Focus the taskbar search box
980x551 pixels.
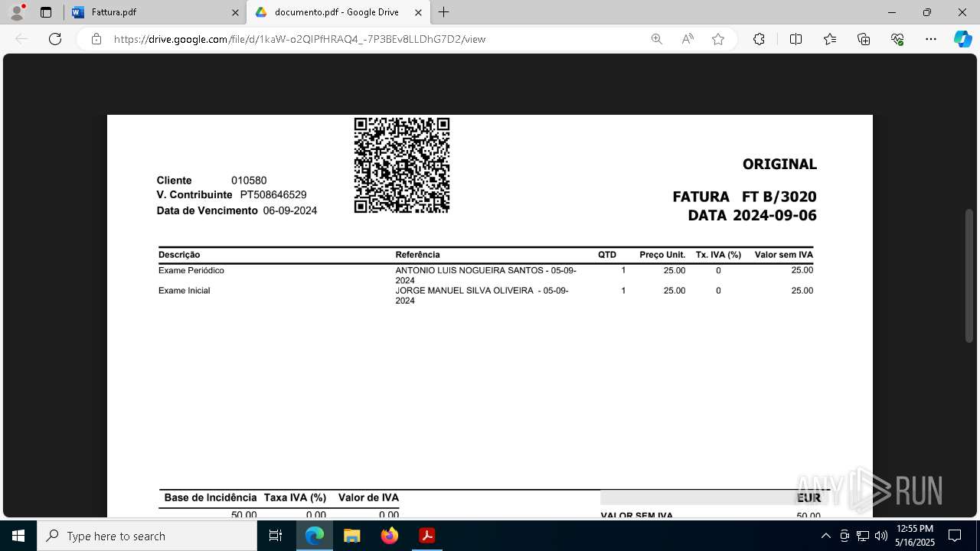[x=147, y=536]
